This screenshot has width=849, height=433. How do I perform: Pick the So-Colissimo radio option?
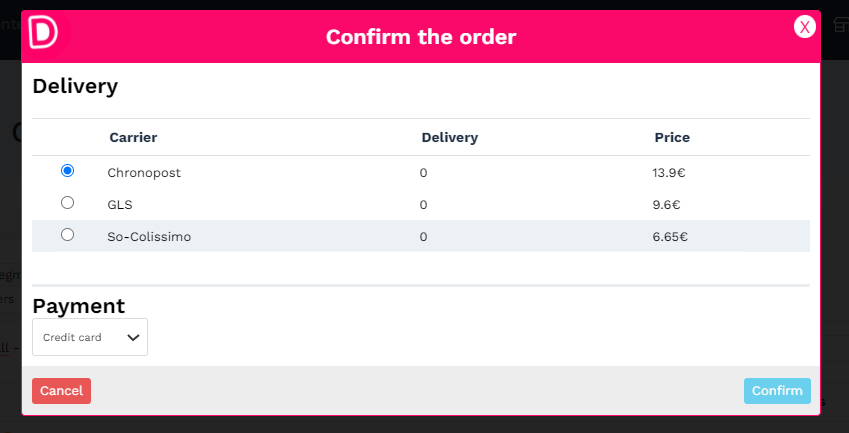(67, 234)
